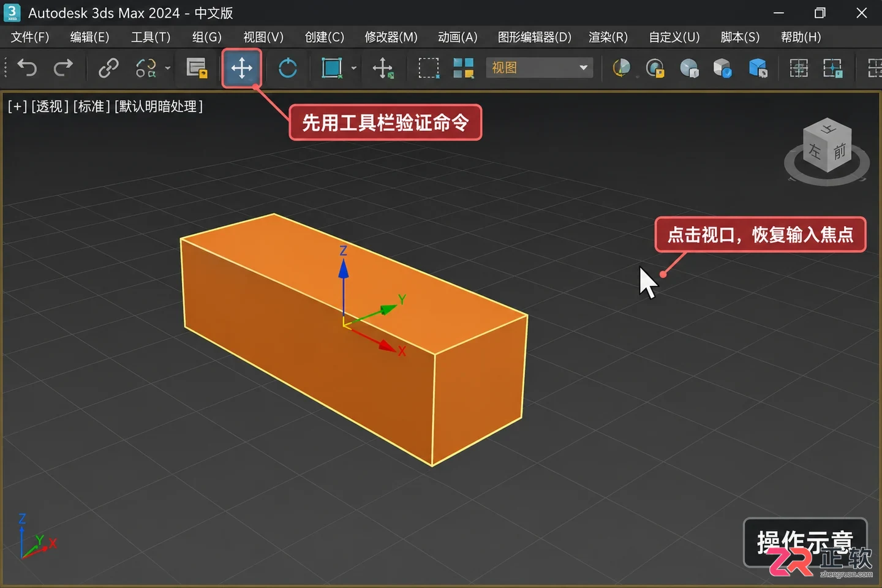This screenshot has width=882, height=588.
Task: Click the compass ring under the ViewCube
Action: click(827, 178)
